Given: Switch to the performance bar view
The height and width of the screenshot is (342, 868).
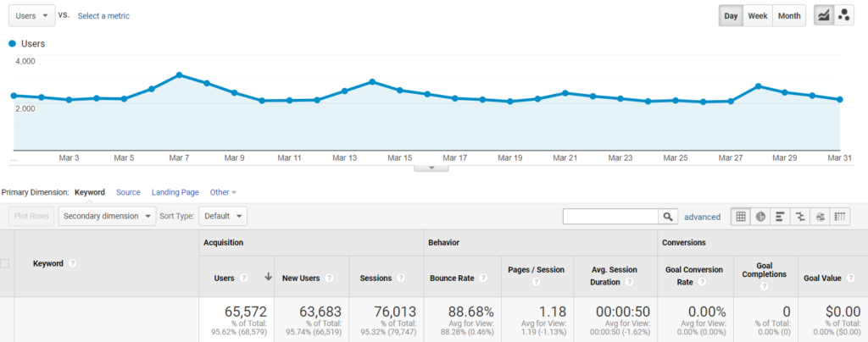Looking at the screenshot, I should click(x=780, y=217).
